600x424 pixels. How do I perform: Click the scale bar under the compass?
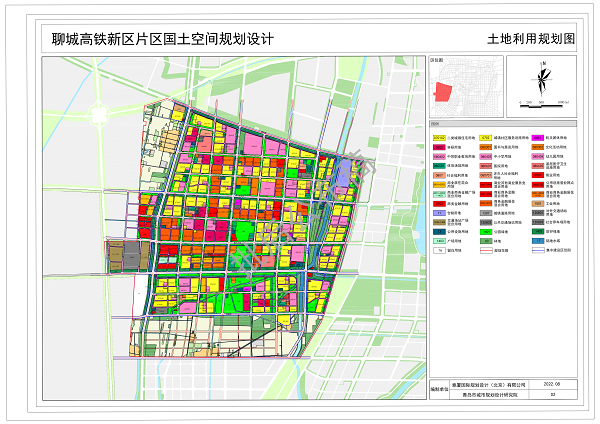pos(541,100)
